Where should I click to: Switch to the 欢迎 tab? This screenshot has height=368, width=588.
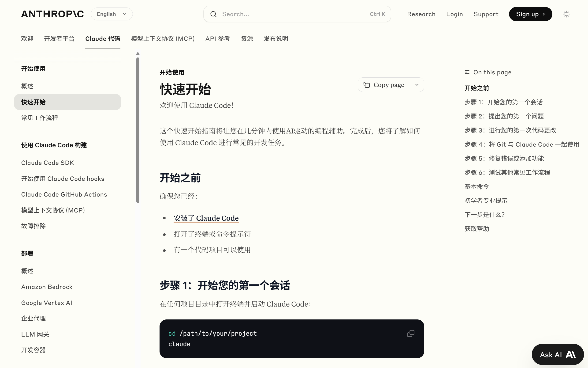coord(27,39)
